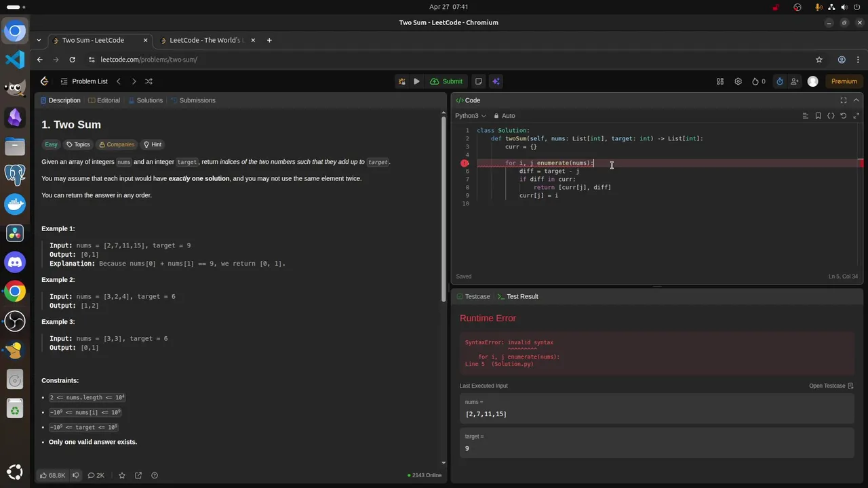Viewport: 868px width, 488px height.
Task: Switch to the Description tab
Action: pyautogui.click(x=60, y=100)
